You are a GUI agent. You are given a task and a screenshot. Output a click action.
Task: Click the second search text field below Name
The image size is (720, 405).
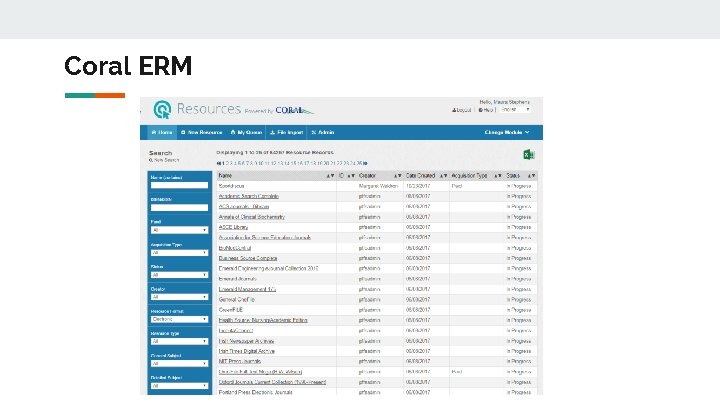180,208
